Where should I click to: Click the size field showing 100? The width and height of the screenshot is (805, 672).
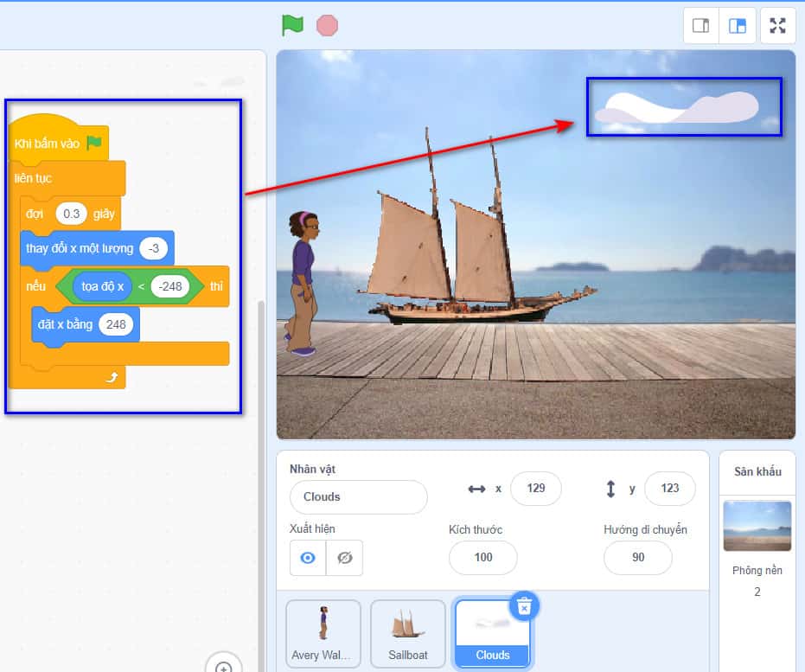(482, 558)
